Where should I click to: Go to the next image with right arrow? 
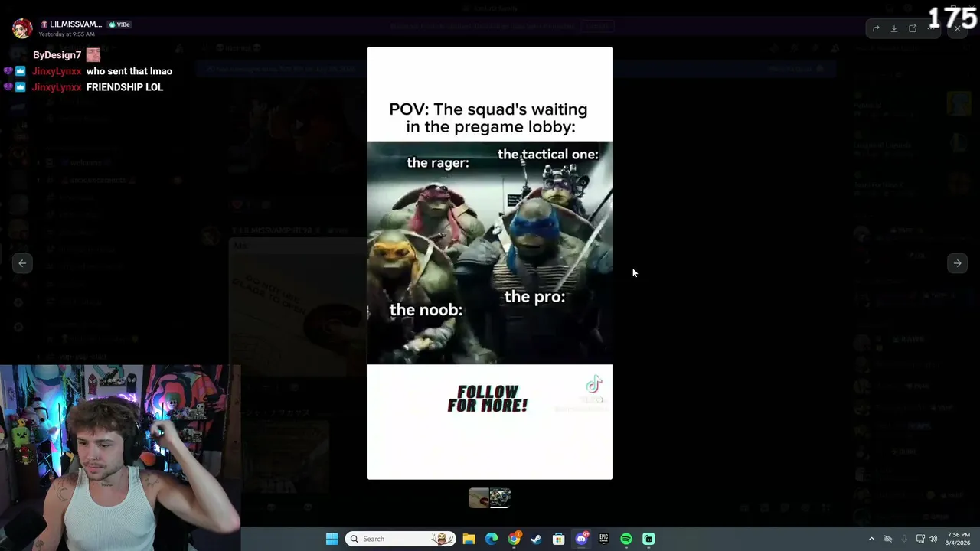tap(957, 263)
